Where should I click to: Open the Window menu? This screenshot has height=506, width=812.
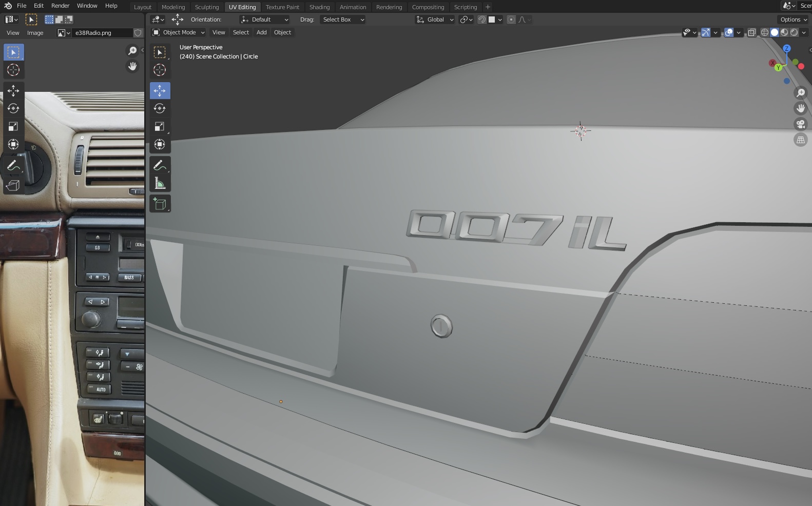pos(87,6)
